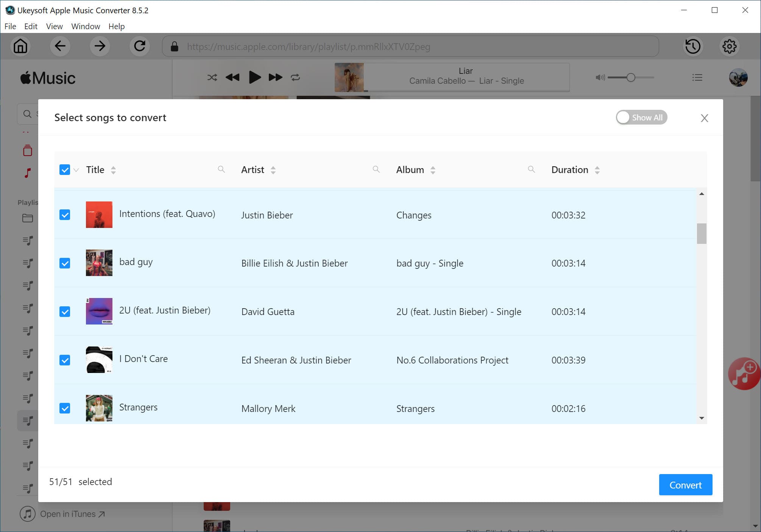Screen dimensions: 761x532
Task: Sort the list by Album arrows
Action: click(x=433, y=170)
